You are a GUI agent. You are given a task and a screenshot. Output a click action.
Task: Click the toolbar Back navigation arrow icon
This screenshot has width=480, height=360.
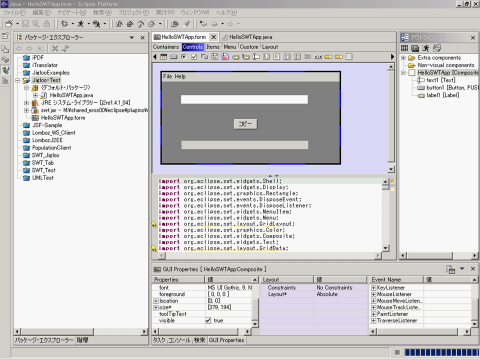click(x=215, y=24)
